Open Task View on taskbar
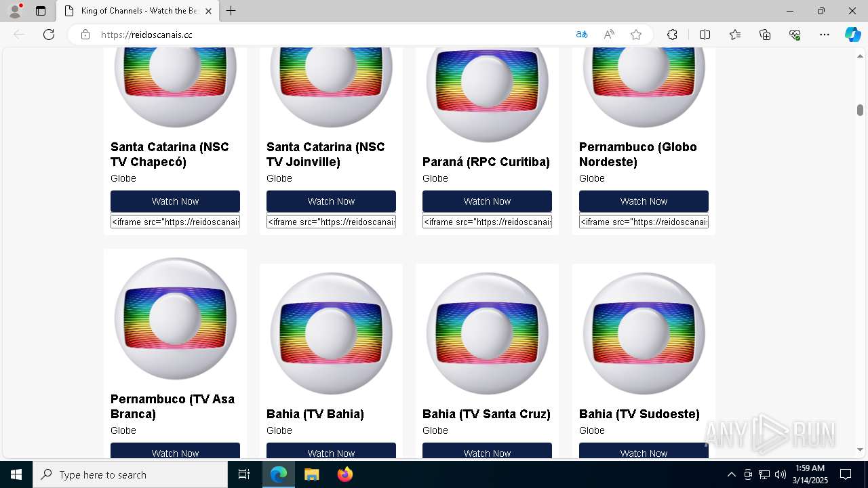The height and width of the screenshot is (488, 868). pos(244,474)
